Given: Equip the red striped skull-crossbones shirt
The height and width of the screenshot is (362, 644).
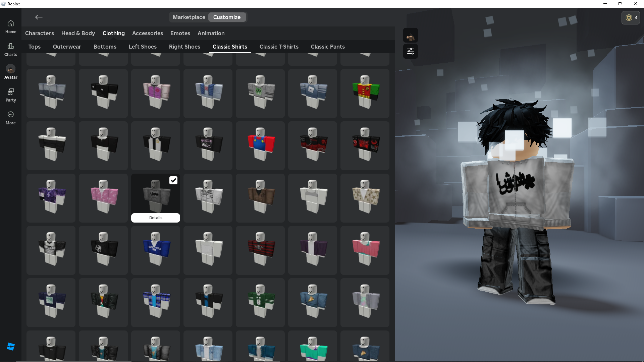Looking at the screenshot, I should coord(260,250).
